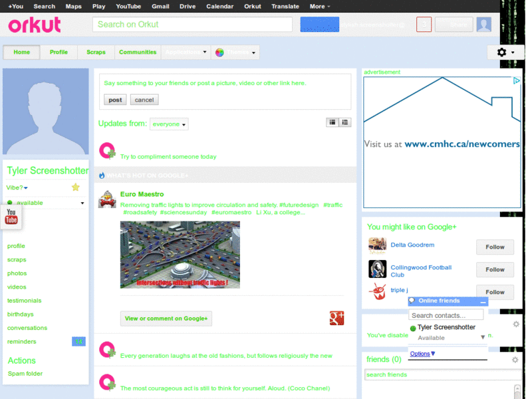Open the large profile photo placeholder
This screenshot has height=399, width=532.
click(x=46, y=111)
